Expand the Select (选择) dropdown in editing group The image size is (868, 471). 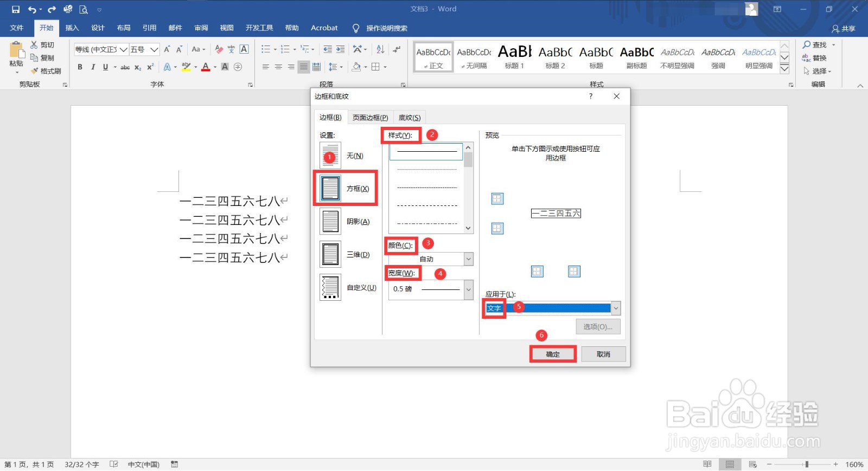pyautogui.click(x=816, y=71)
